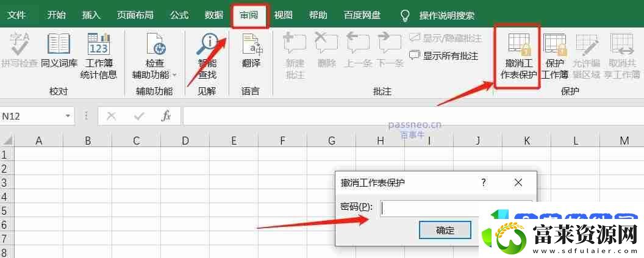Open the 文件 menu
The width and height of the screenshot is (644, 258).
click(x=17, y=15)
